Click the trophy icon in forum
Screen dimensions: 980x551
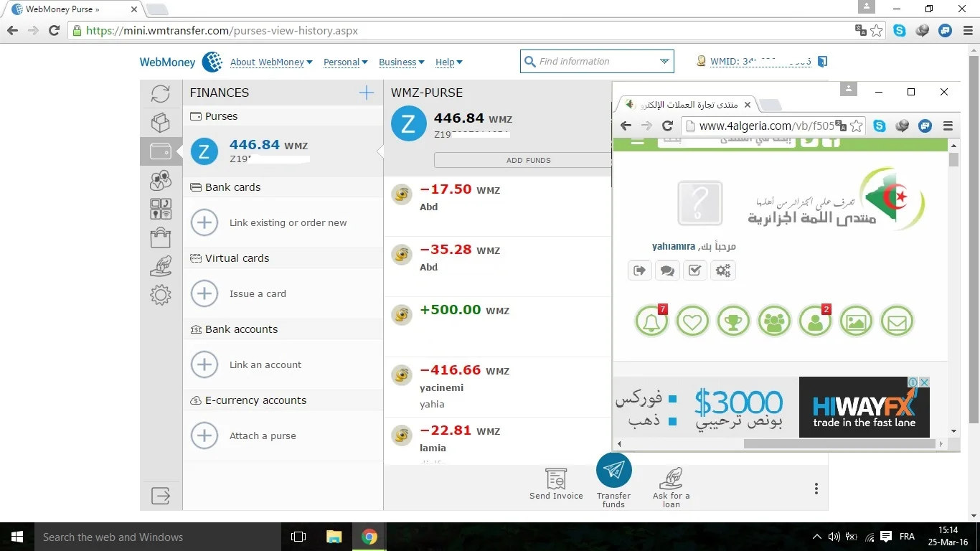coord(732,321)
